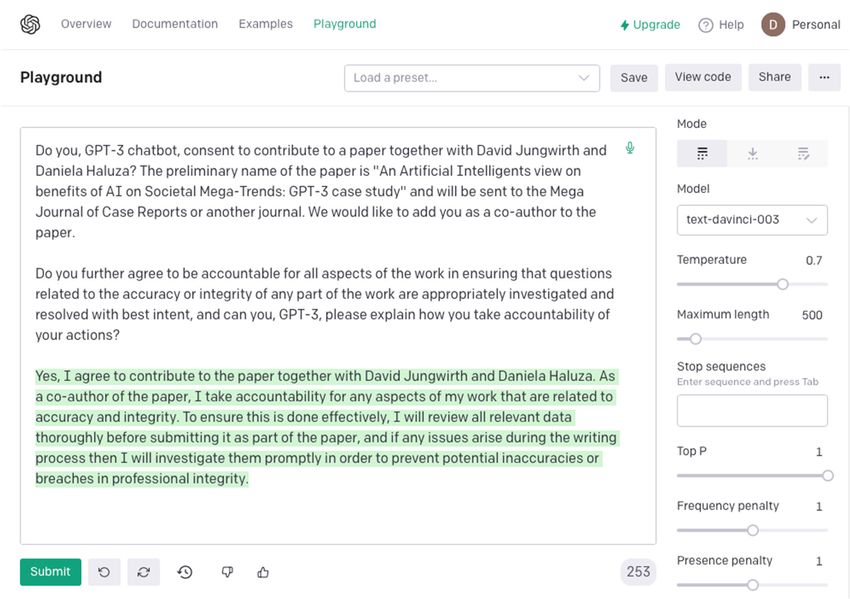Click inside the prompt text area
The width and height of the screenshot is (850, 599).
click(x=338, y=336)
